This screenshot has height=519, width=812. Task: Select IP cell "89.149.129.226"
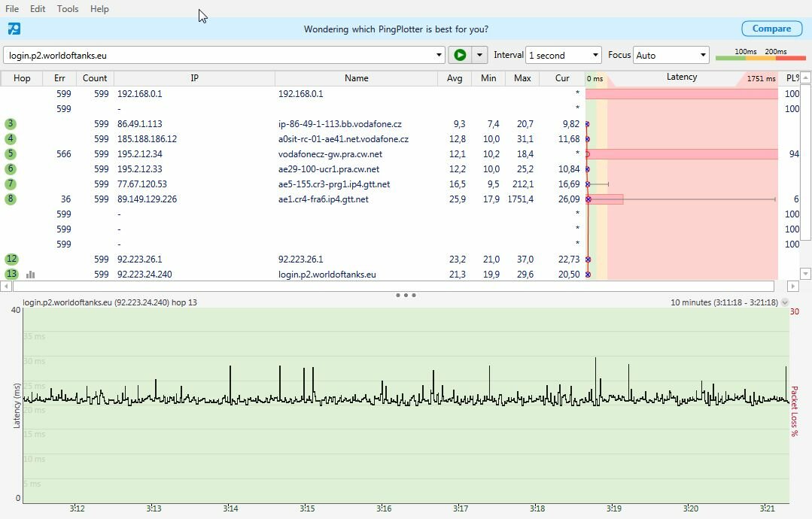point(147,199)
